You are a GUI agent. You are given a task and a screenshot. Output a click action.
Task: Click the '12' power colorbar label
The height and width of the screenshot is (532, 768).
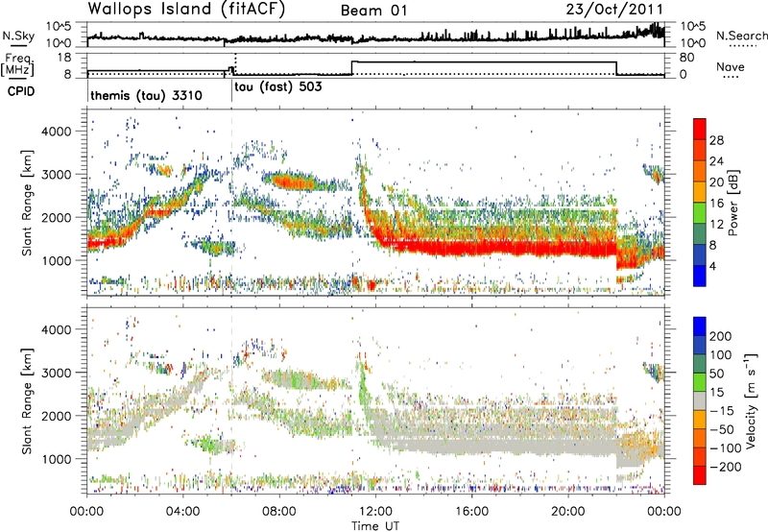click(x=716, y=225)
